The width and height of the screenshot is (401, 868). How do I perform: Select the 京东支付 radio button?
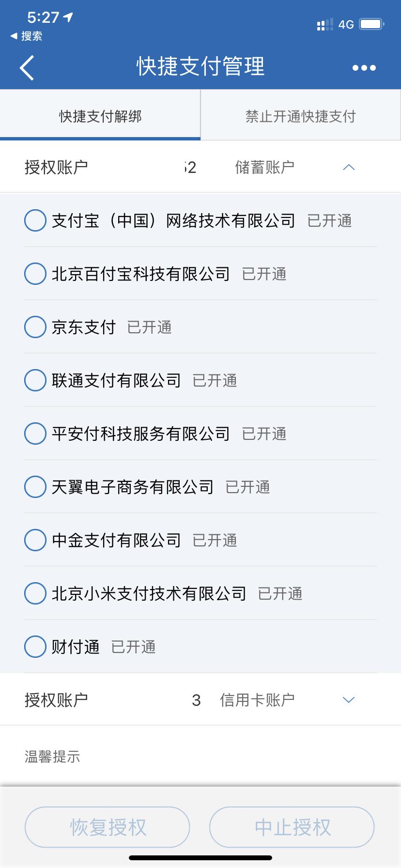coord(35,327)
